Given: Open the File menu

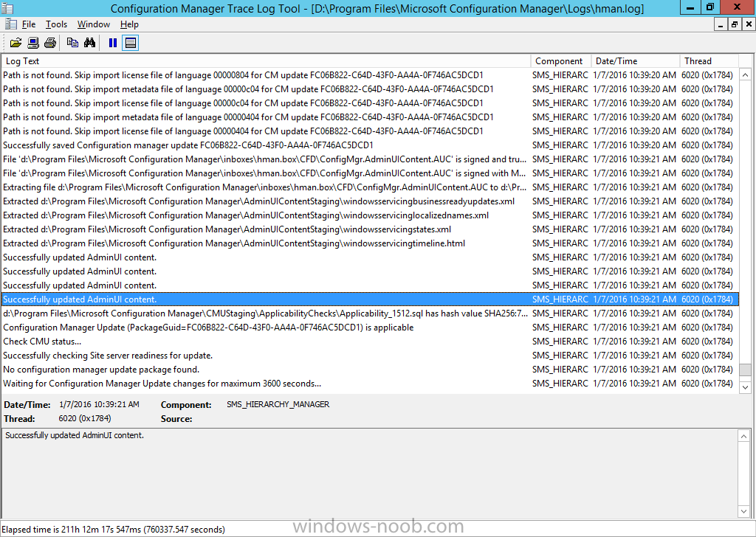Looking at the screenshot, I should coord(29,24).
